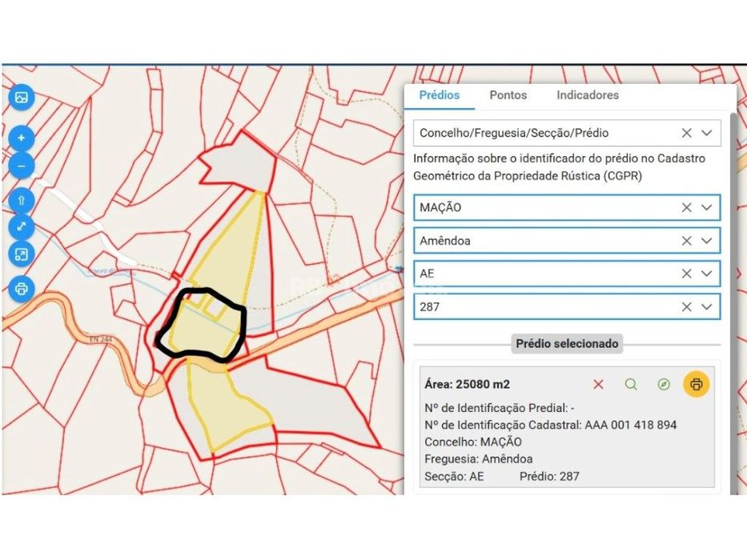747x560 pixels.
Task: Expand the Concelho/Freguesia/Secção/Prédio dropdown
Action: click(x=706, y=133)
